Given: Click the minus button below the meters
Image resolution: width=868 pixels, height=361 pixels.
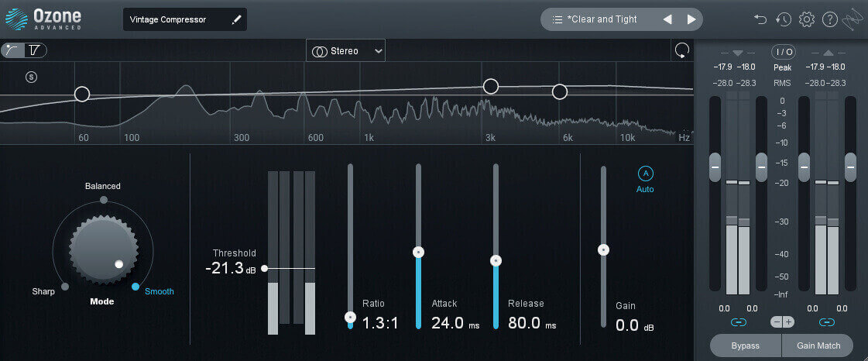Looking at the screenshot, I should coord(777,321).
